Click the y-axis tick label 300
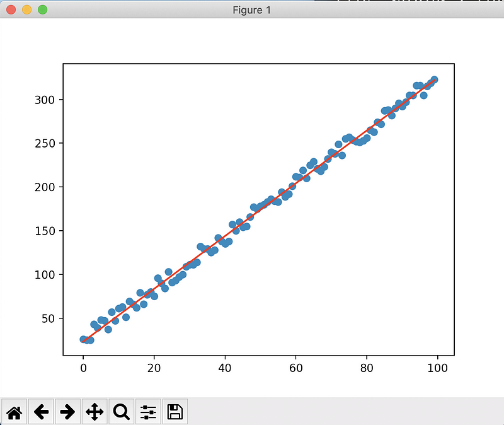 click(47, 100)
